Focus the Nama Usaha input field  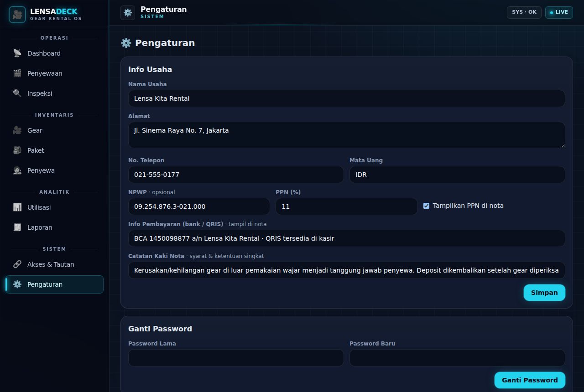pos(347,98)
